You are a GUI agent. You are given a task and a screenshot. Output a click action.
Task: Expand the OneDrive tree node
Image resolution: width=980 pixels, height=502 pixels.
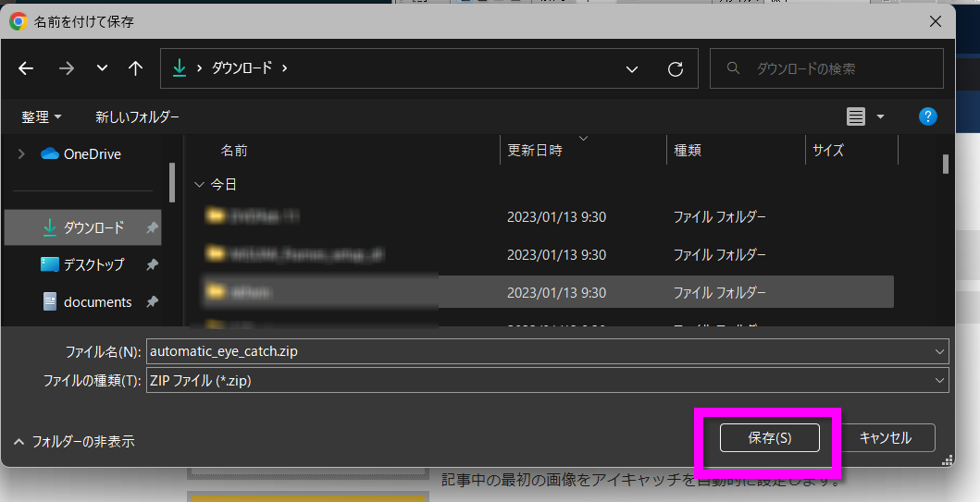point(21,154)
